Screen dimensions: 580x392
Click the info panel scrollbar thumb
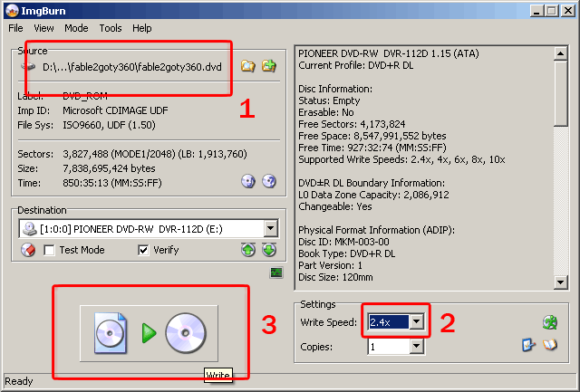click(x=561, y=93)
